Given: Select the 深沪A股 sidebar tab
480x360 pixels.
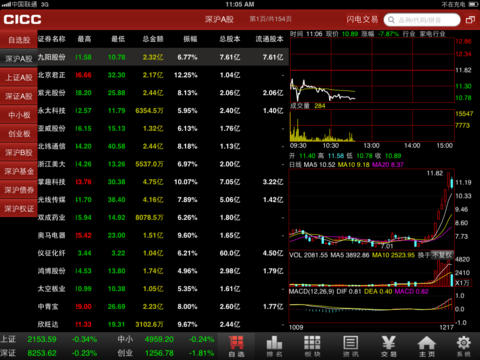Looking at the screenshot, I should click(x=19, y=59).
